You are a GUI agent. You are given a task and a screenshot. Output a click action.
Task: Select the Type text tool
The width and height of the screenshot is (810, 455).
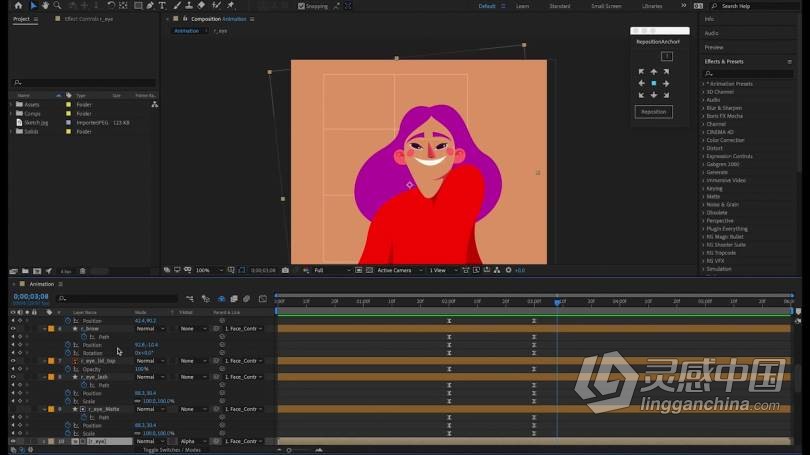click(162, 6)
